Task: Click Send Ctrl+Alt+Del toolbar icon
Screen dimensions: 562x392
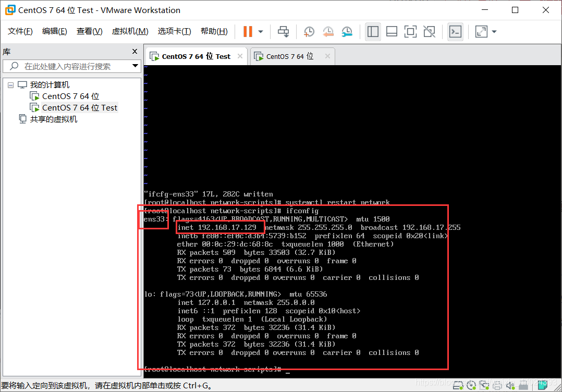Action: pos(284,31)
